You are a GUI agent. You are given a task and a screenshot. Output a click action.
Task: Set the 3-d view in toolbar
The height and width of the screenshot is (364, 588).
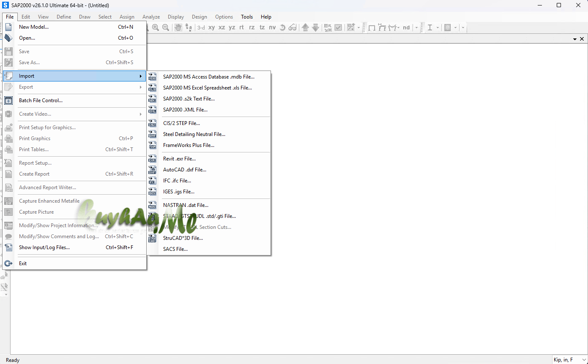tap(201, 27)
